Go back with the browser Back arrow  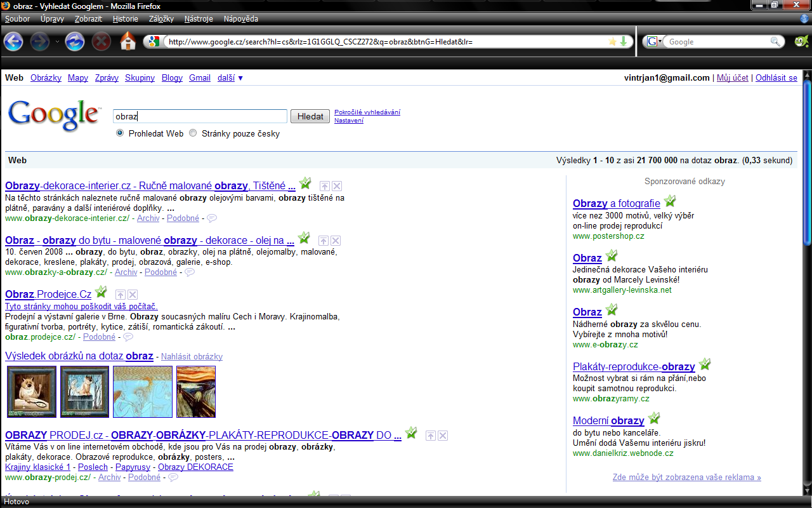13,42
